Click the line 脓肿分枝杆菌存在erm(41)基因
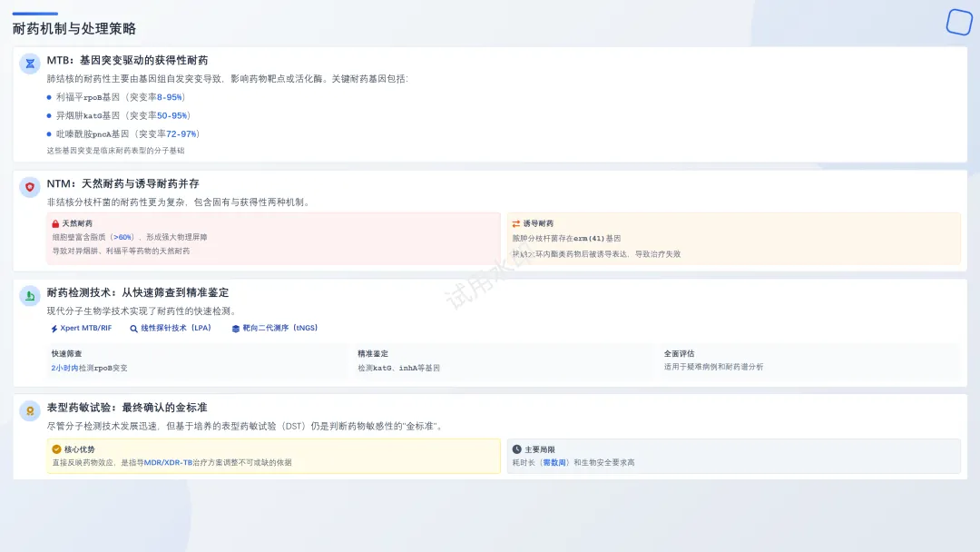This screenshot has height=552, width=980. [567, 238]
